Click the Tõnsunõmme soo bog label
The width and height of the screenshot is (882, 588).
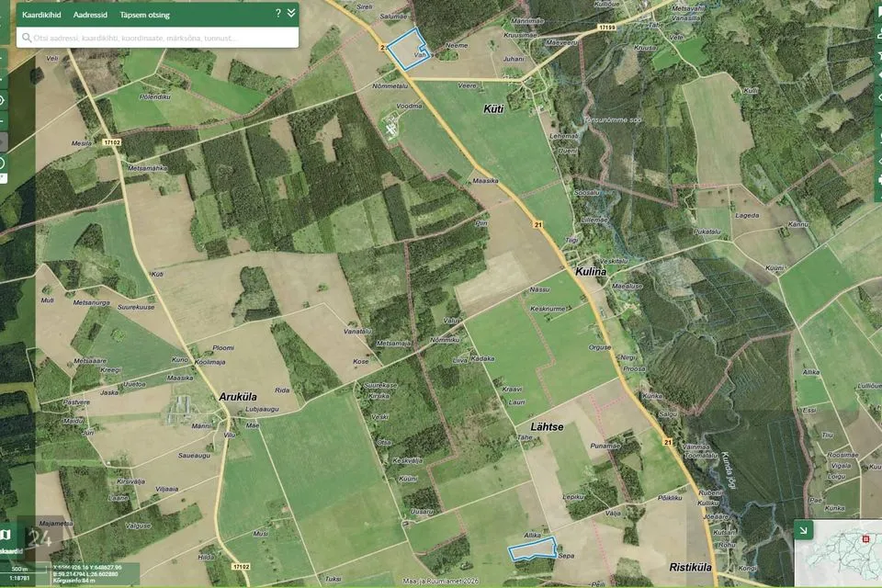click(x=612, y=119)
